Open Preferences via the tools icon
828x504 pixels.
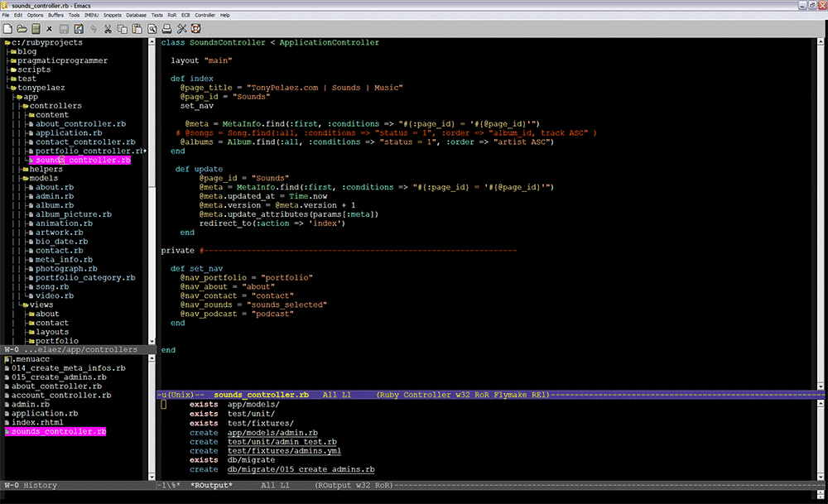[x=181, y=29]
